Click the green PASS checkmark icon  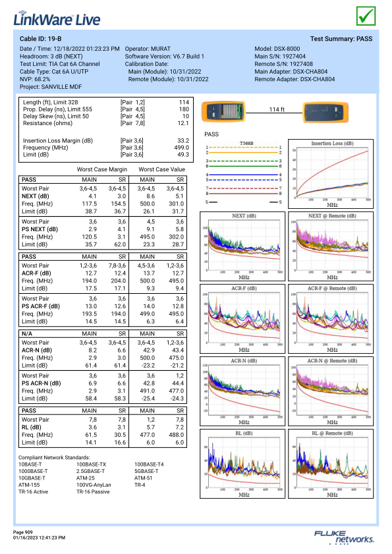pos(366,16)
